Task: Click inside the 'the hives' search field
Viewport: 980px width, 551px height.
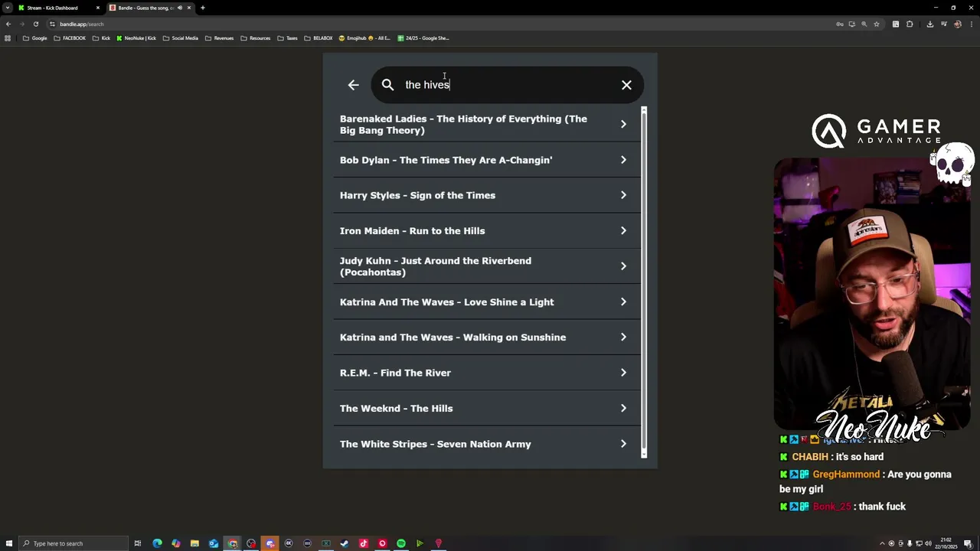Action: click(x=507, y=85)
